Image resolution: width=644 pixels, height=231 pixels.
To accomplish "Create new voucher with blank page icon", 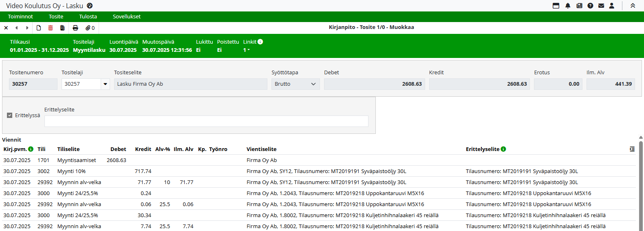I will 39,28.
